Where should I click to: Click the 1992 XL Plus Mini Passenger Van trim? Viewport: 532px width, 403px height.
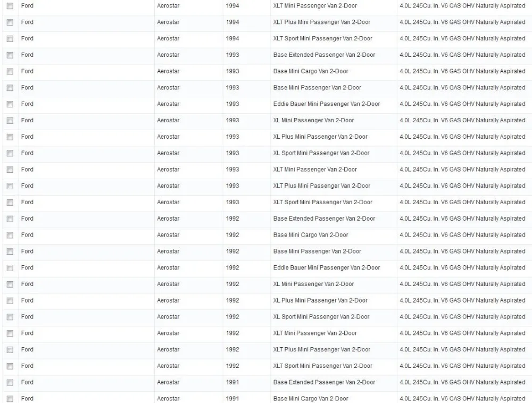tap(320, 300)
